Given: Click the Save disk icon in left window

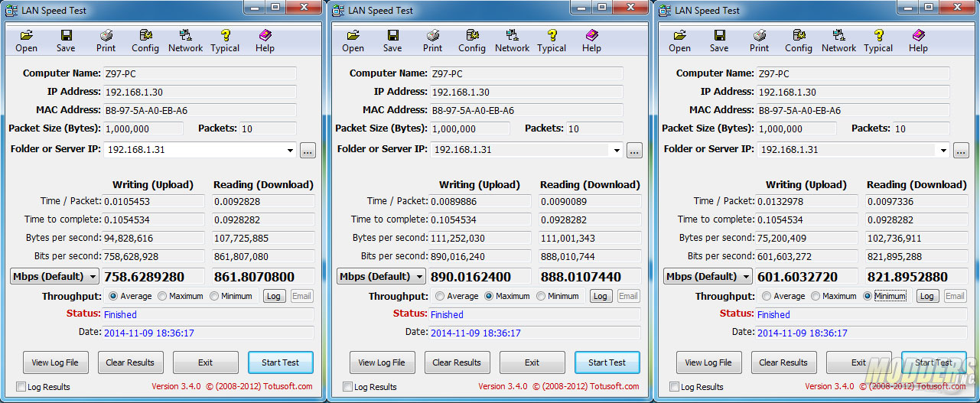Looking at the screenshot, I should point(66,35).
